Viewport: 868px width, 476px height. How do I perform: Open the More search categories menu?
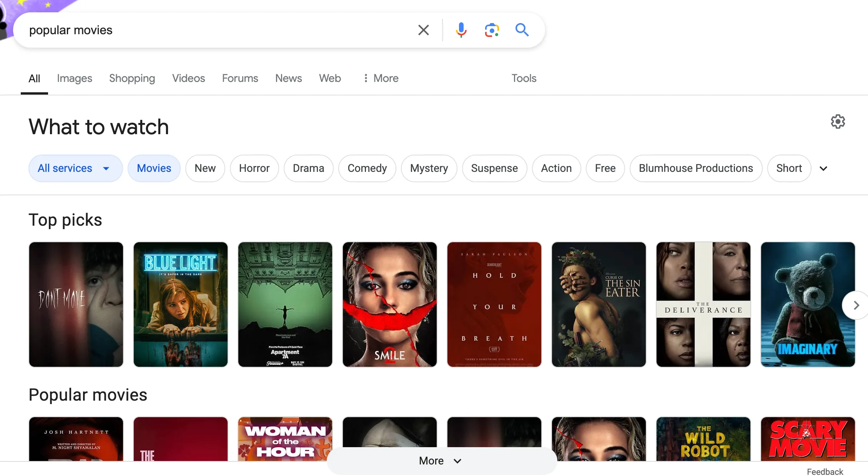pos(381,78)
